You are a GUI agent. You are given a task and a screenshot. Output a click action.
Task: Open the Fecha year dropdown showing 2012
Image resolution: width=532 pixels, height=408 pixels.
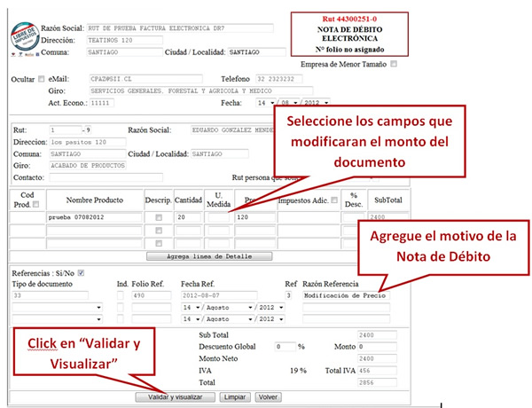[316, 103]
